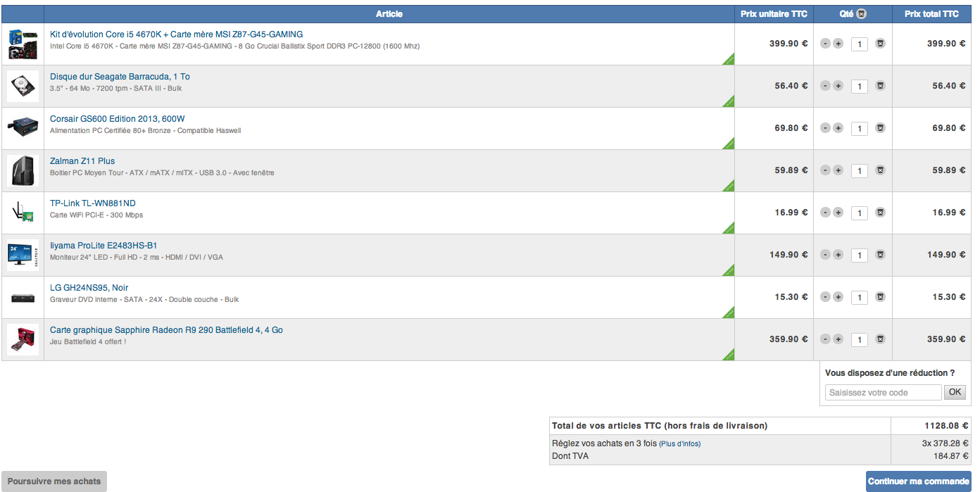The image size is (980, 492).
Task: Decrease quantity of LG GH24NS95 DVD burner
Action: (825, 297)
